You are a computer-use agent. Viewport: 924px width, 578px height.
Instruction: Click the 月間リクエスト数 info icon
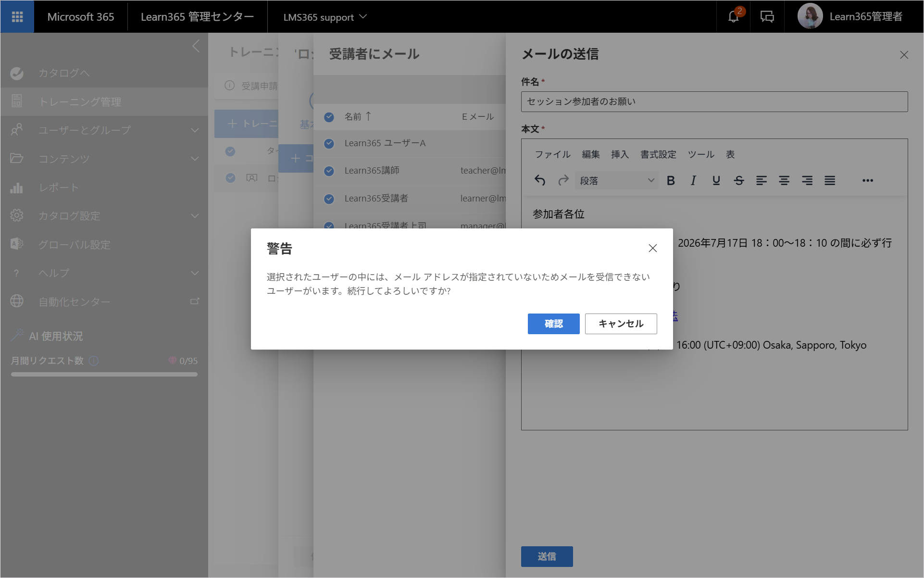pos(94,361)
